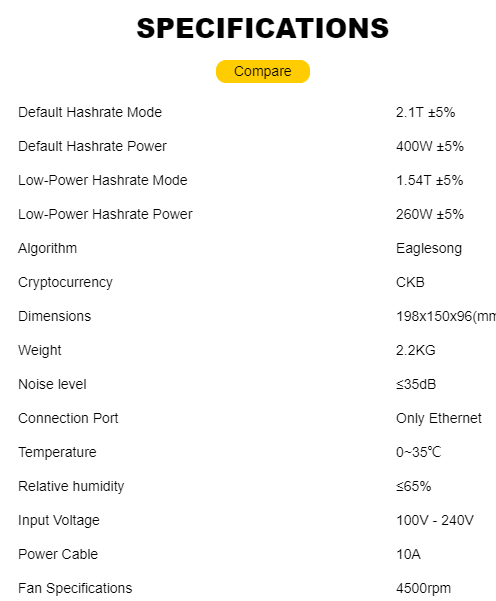
Task: Click the Noise level ≤35dB value
Action: pyautogui.click(x=416, y=384)
